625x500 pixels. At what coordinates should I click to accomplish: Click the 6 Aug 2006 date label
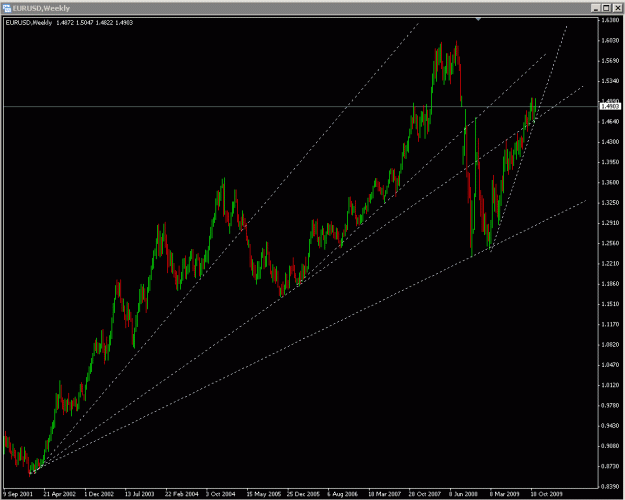343,494
